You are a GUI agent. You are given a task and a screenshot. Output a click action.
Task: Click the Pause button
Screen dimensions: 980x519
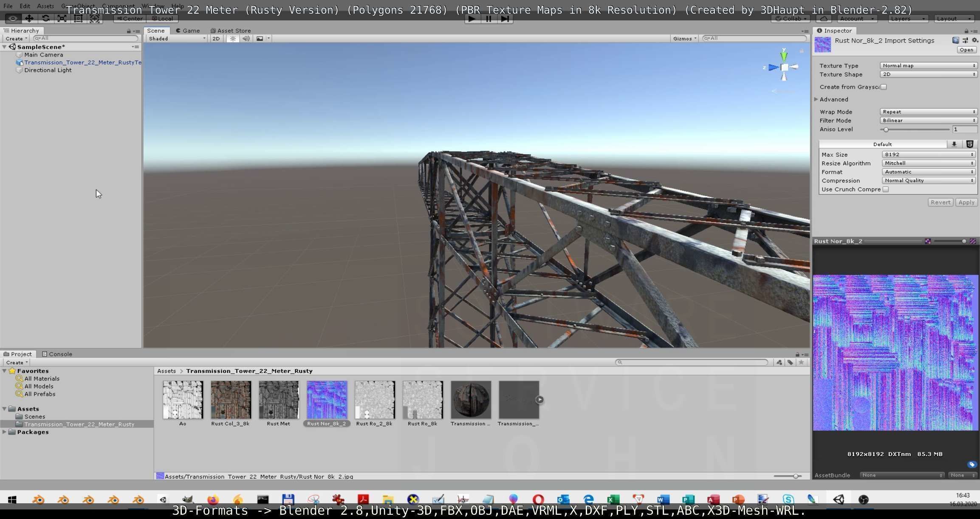[489, 19]
